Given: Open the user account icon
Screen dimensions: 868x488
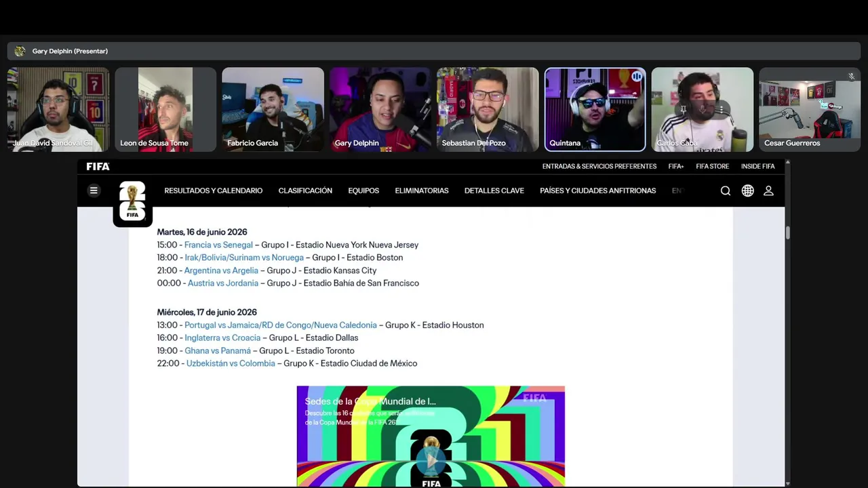Looking at the screenshot, I should tap(768, 191).
